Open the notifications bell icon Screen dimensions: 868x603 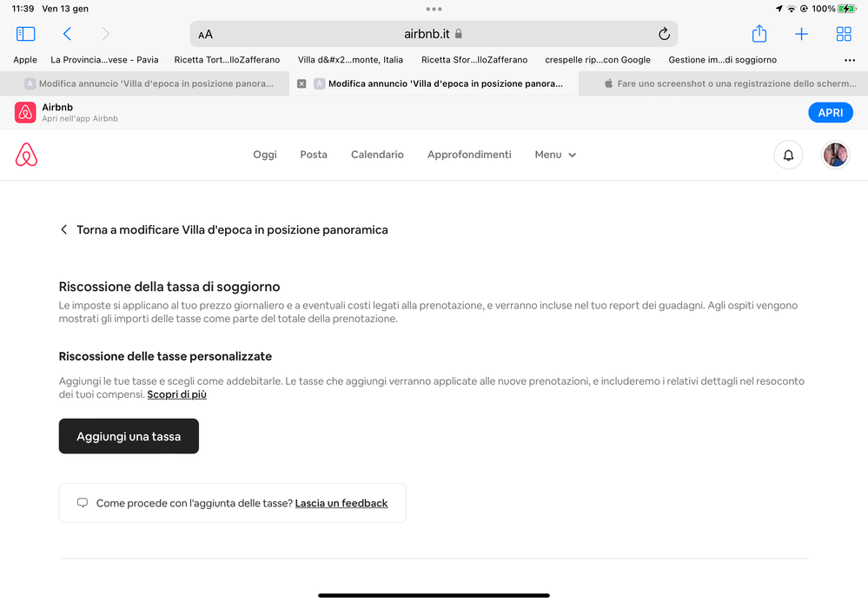coord(788,155)
